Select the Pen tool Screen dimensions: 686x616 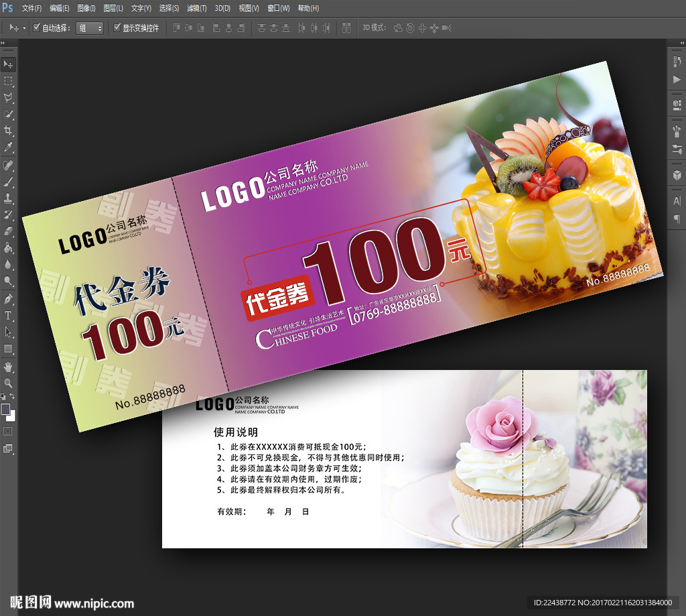pyautogui.click(x=9, y=298)
